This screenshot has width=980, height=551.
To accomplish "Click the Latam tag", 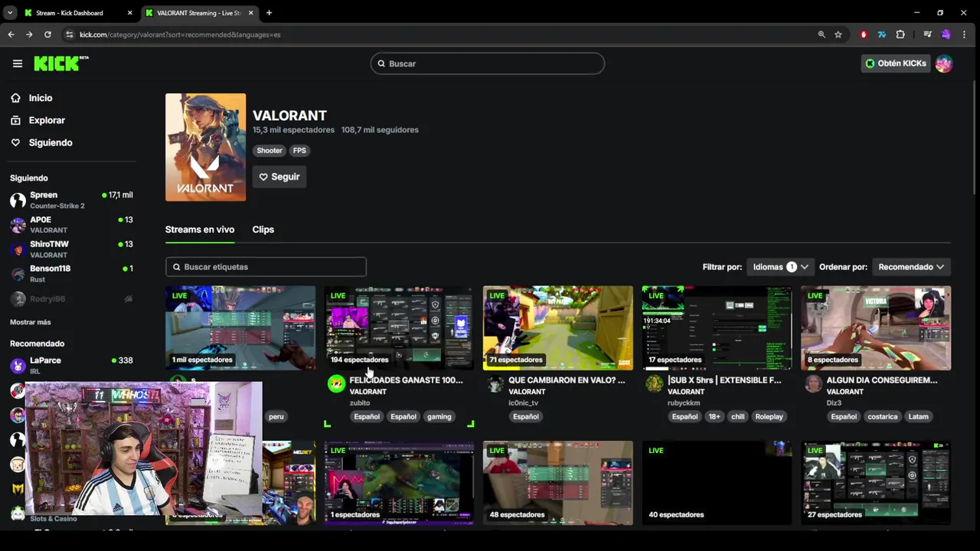I will pyautogui.click(x=918, y=416).
